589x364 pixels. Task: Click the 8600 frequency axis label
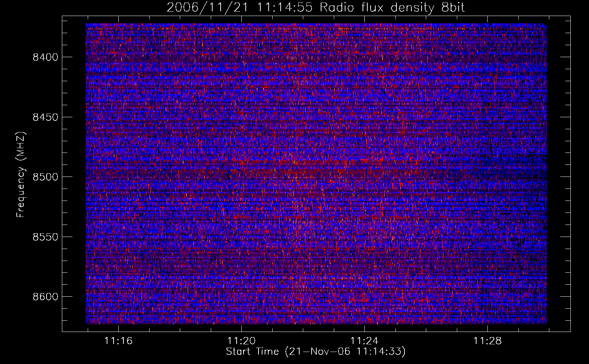(x=46, y=297)
